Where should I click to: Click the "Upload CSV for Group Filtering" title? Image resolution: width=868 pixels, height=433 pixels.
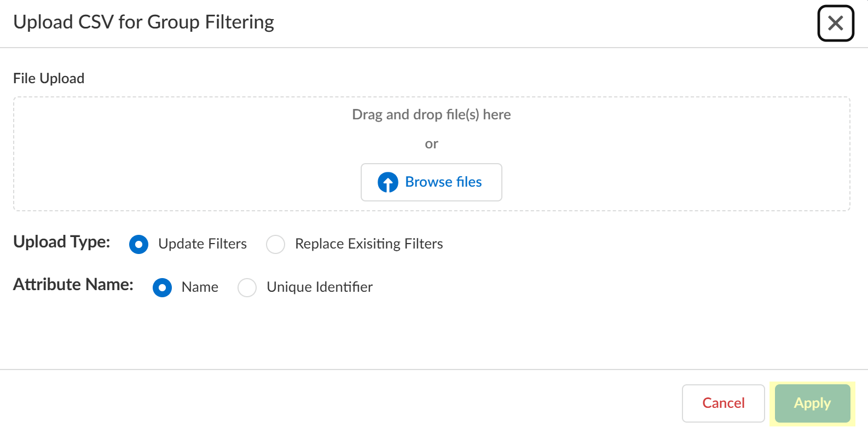tap(143, 22)
